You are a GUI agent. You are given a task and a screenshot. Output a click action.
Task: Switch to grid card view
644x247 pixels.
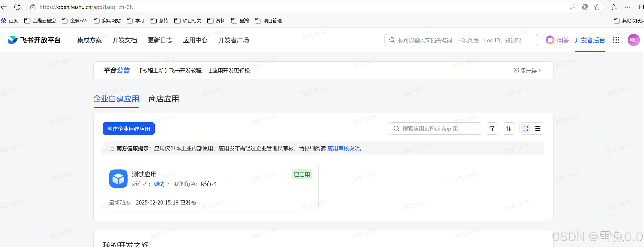(525, 128)
